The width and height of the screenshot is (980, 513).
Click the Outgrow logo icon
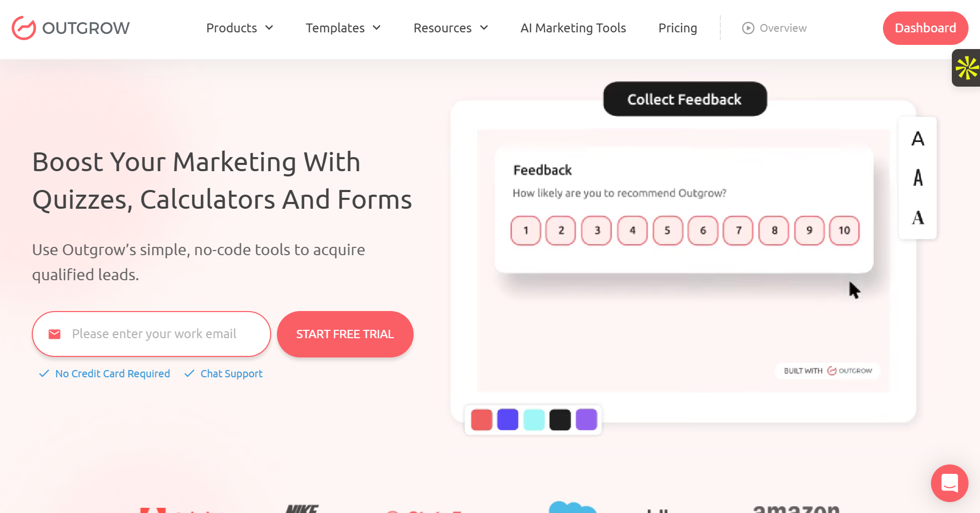[24, 28]
